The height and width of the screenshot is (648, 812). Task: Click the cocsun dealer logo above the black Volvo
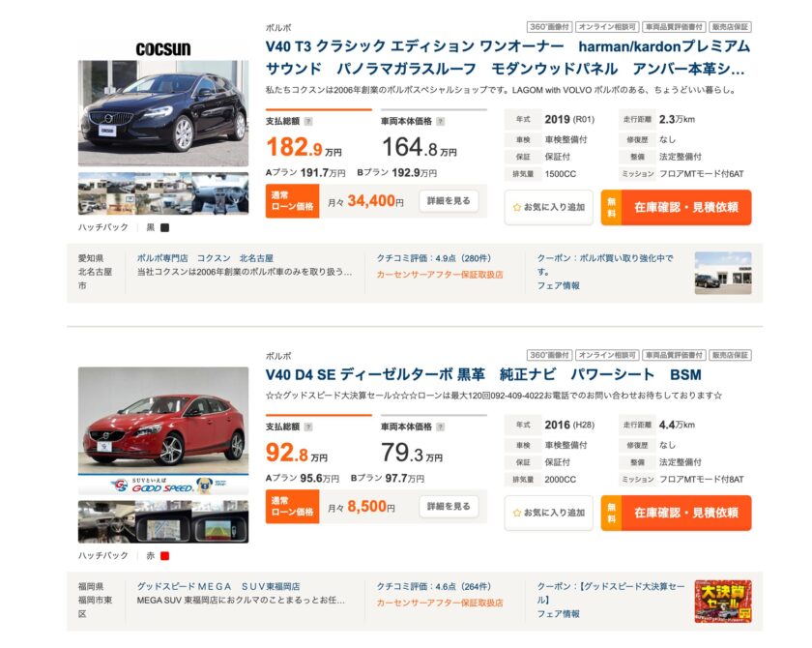[162, 48]
